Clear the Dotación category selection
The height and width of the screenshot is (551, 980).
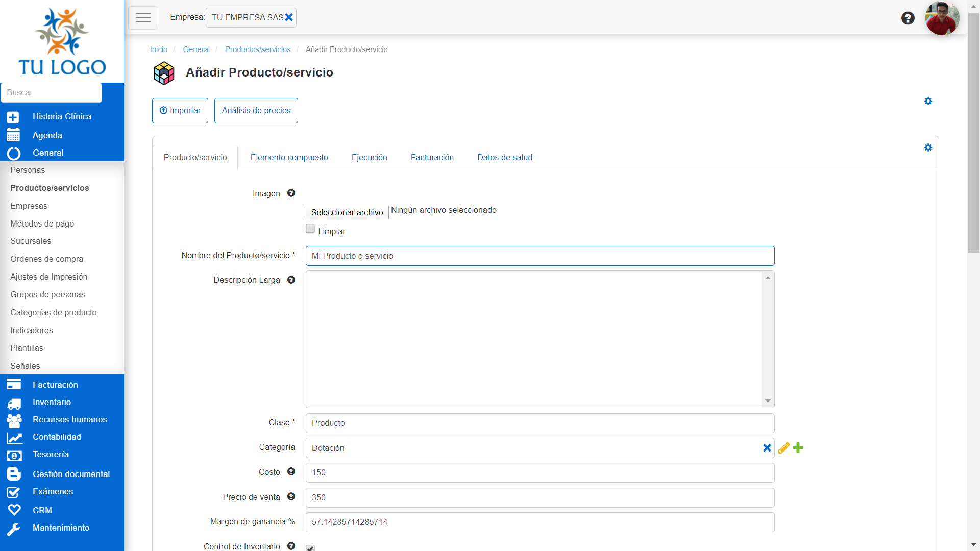coord(767,448)
